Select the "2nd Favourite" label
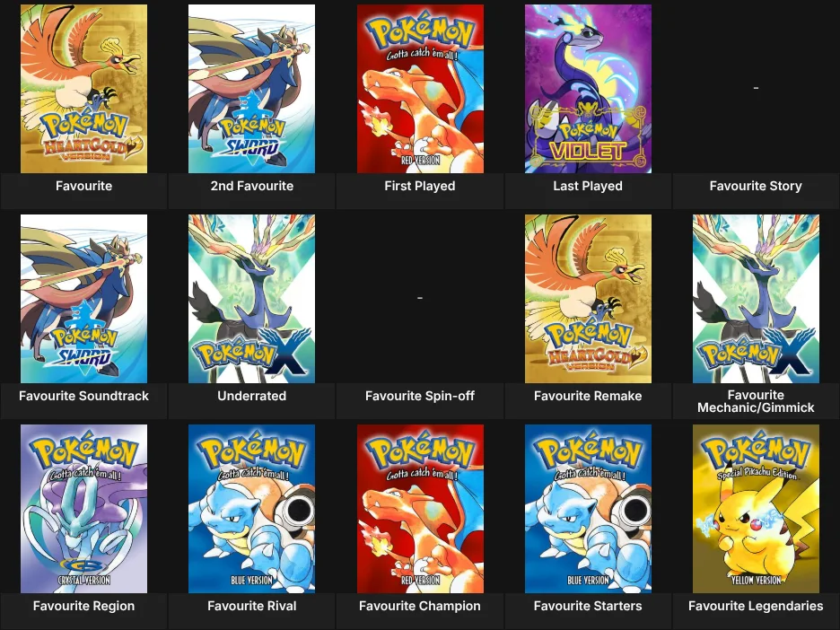 [x=252, y=186]
